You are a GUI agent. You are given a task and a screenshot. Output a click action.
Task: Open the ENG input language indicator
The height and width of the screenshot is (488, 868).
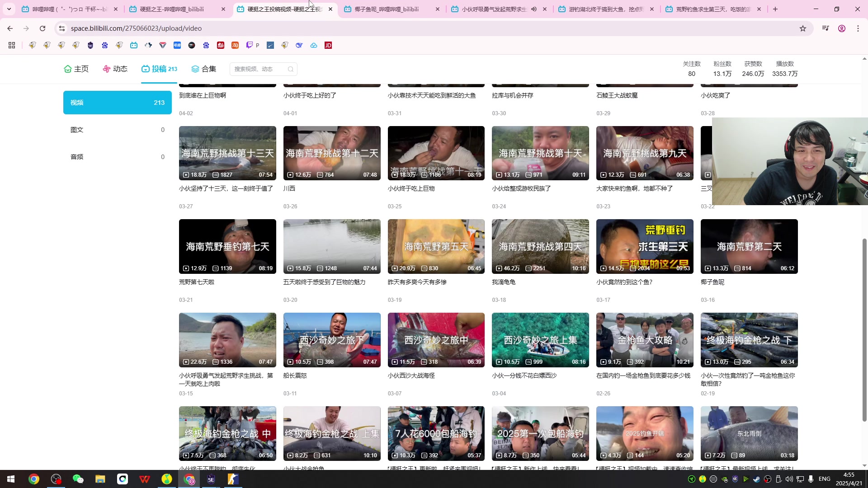tap(825, 479)
